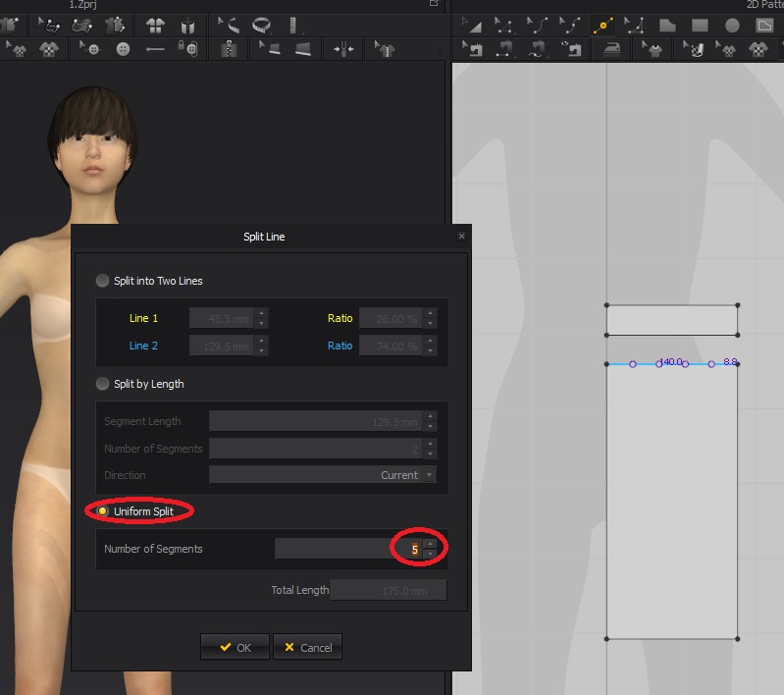This screenshot has width=784, height=695.
Task: Select the Edit Tack tool in 3D toolbar
Action: pos(48,25)
